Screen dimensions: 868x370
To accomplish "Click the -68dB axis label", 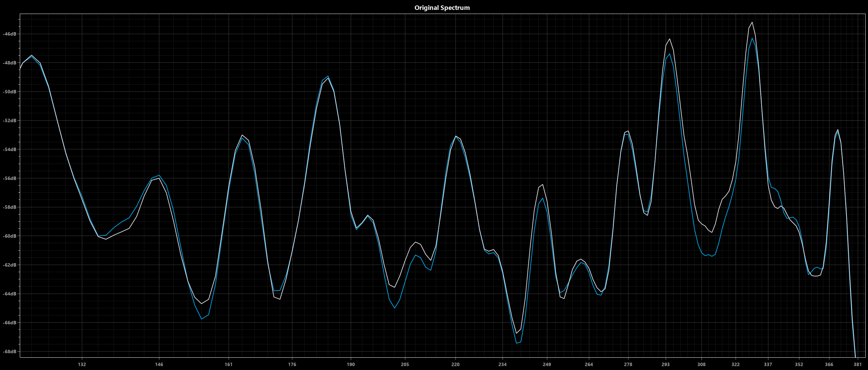I will click(x=9, y=352).
